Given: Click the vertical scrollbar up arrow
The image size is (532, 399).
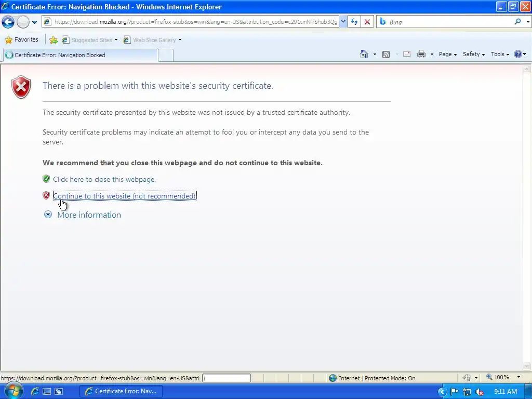Looking at the screenshot, I should (x=527, y=69).
